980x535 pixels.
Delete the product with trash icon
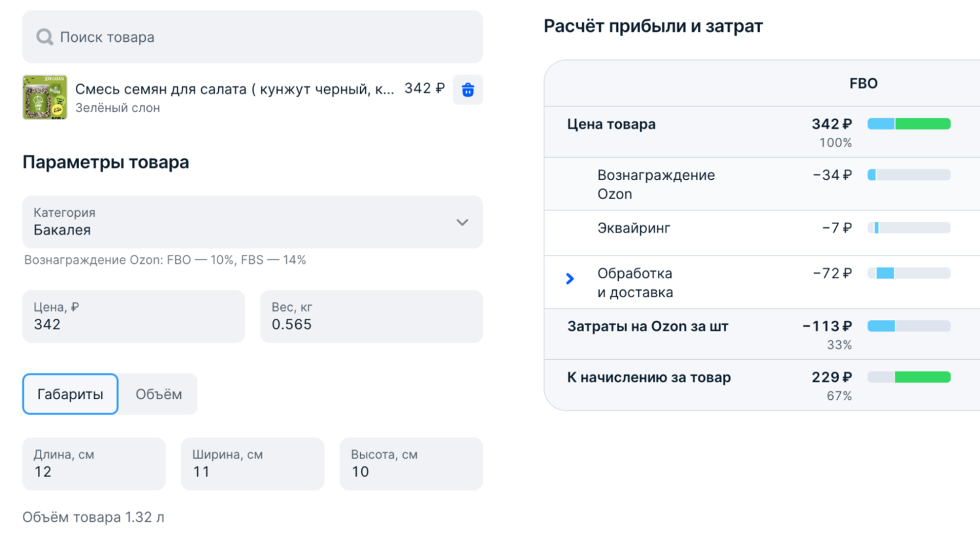click(468, 90)
